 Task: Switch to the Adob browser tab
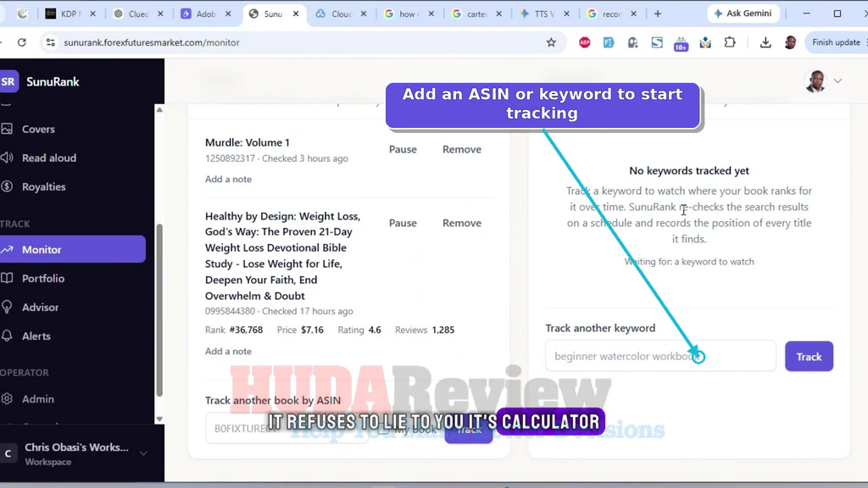(206, 14)
